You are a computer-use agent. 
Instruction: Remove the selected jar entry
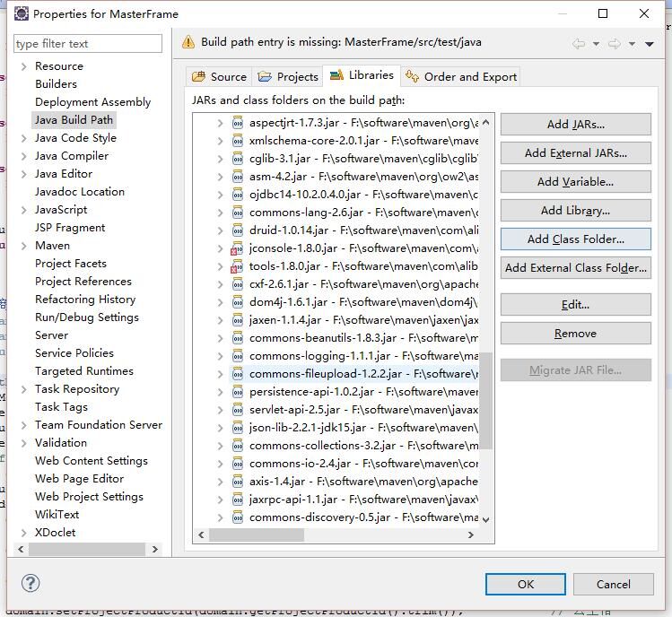[576, 334]
